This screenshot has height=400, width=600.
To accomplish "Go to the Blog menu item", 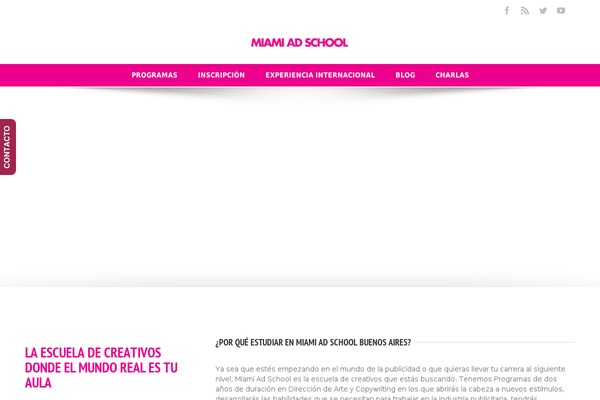I will point(405,75).
